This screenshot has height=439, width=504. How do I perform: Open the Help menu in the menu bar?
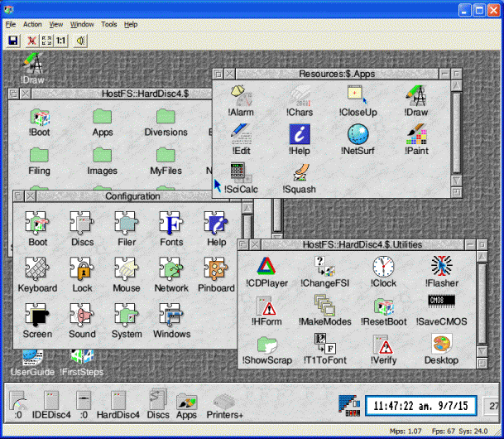[x=131, y=25]
